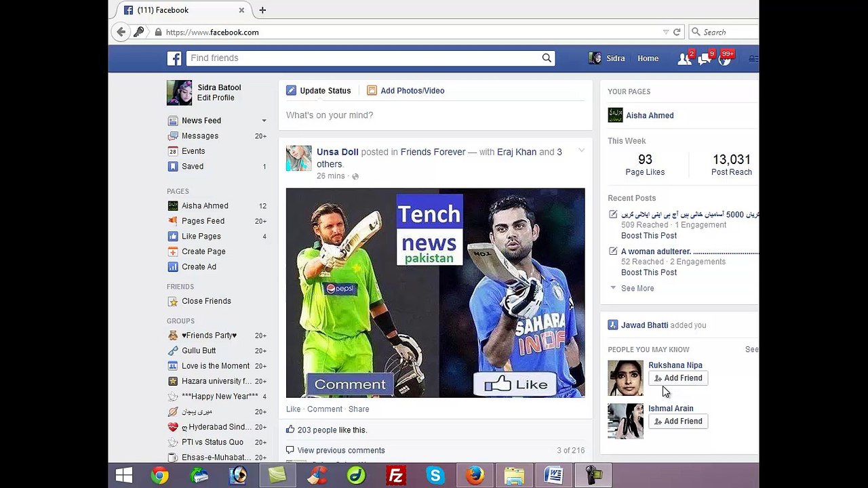Open FileZilla from the taskbar
Viewport: 868px width, 488px height.
coord(395,476)
